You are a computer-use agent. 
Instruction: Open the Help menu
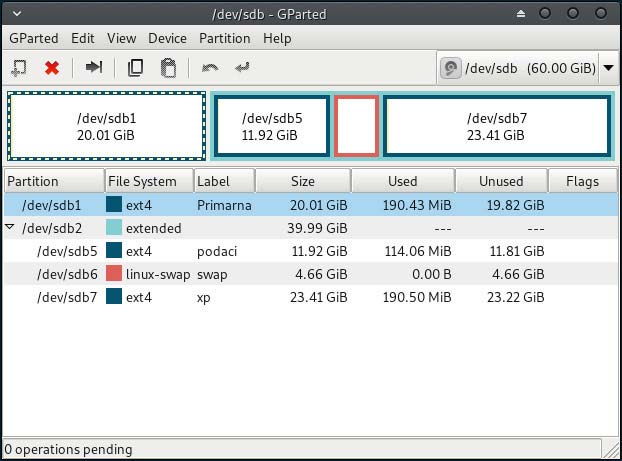pos(277,38)
